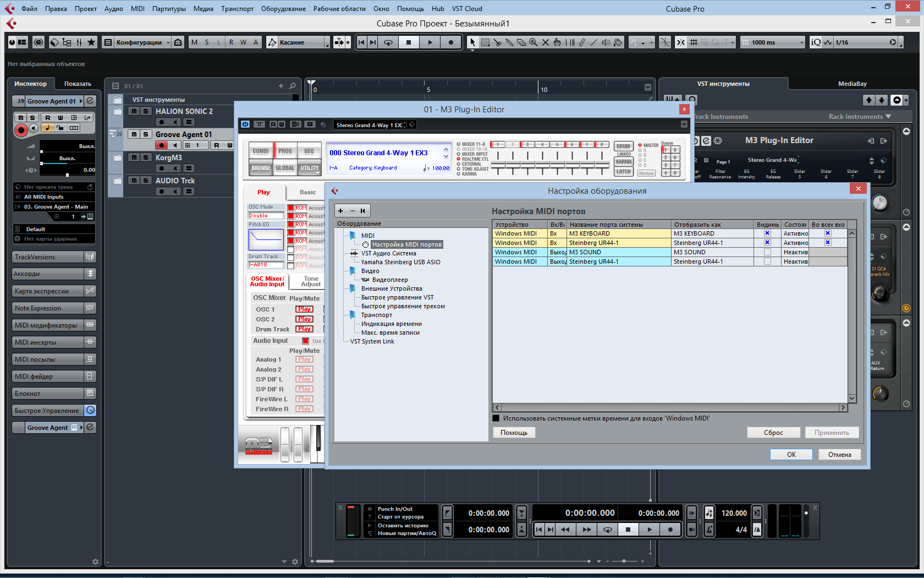This screenshot has width=924, height=578.
Task: Click the star icon in main toolbar
Action: pos(91,42)
